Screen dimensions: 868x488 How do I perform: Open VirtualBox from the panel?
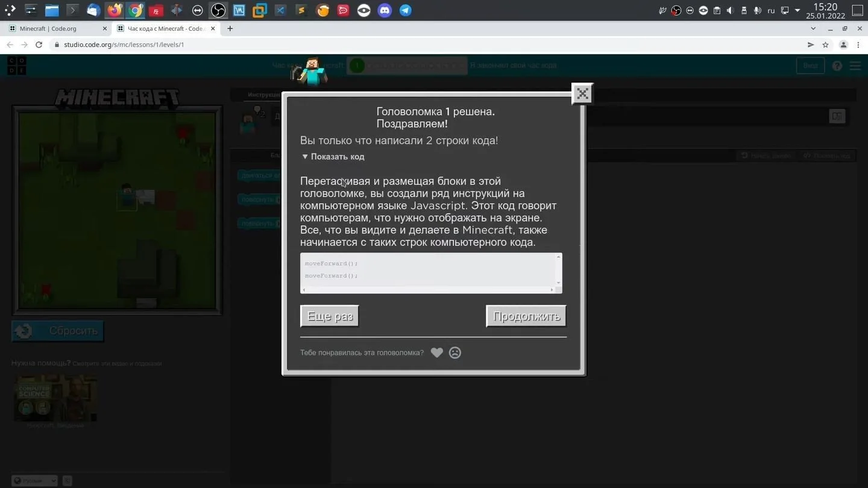tap(260, 10)
